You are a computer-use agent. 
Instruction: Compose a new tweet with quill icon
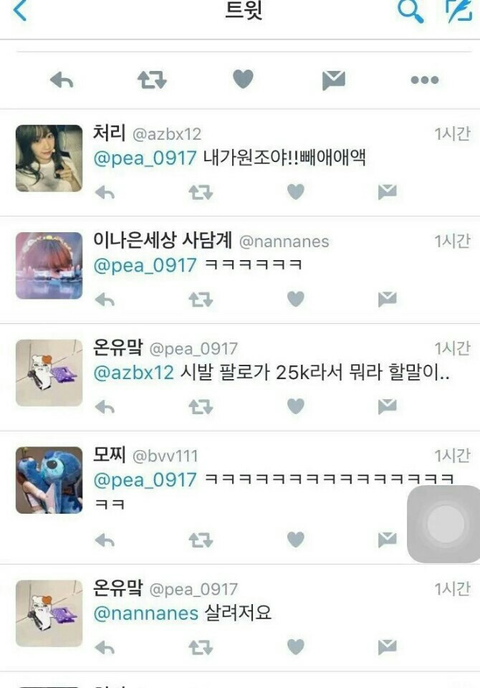[x=459, y=11]
